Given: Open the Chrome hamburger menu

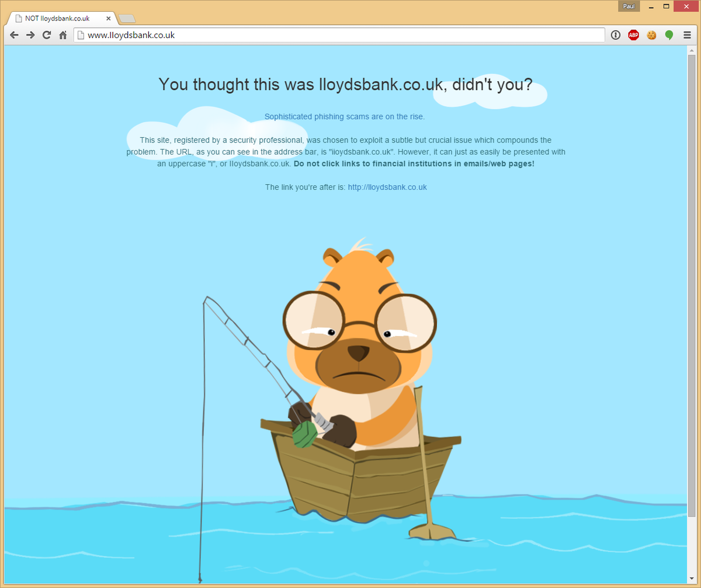Looking at the screenshot, I should click(687, 35).
